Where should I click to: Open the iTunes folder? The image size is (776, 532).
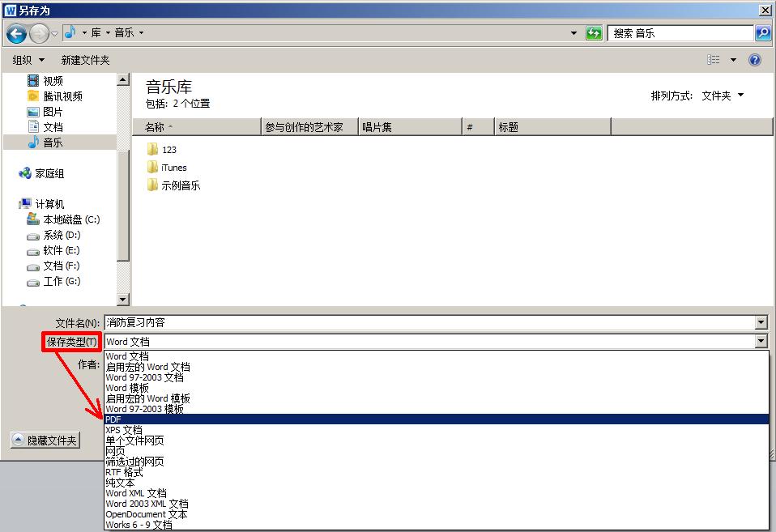[x=173, y=168]
